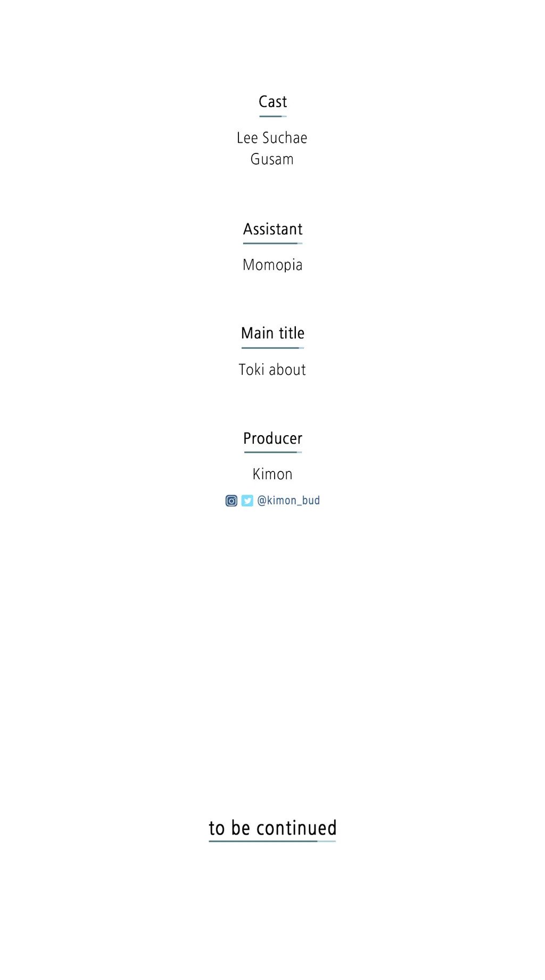Select the Cast heading
Screen dimensions: 545x980
(x=272, y=102)
